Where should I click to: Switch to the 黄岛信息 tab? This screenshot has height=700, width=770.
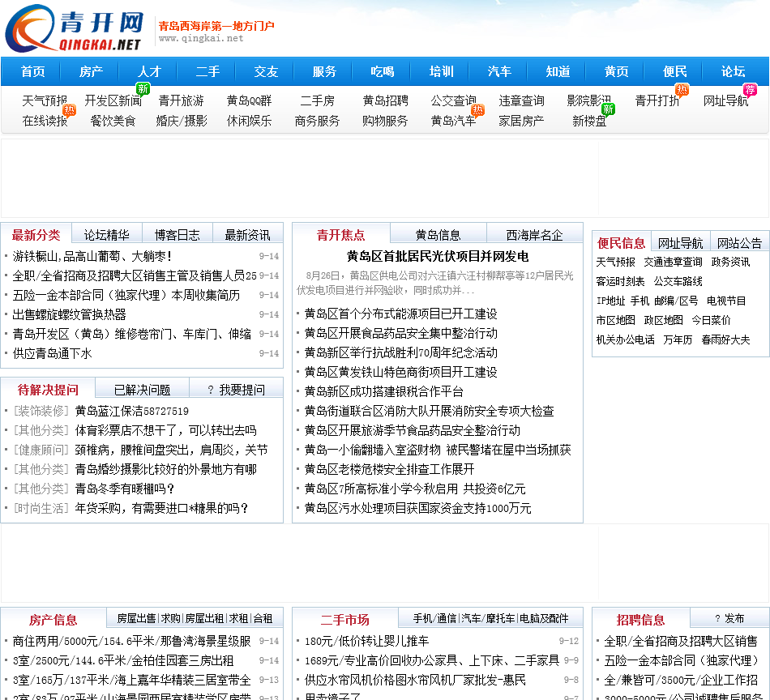438,235
